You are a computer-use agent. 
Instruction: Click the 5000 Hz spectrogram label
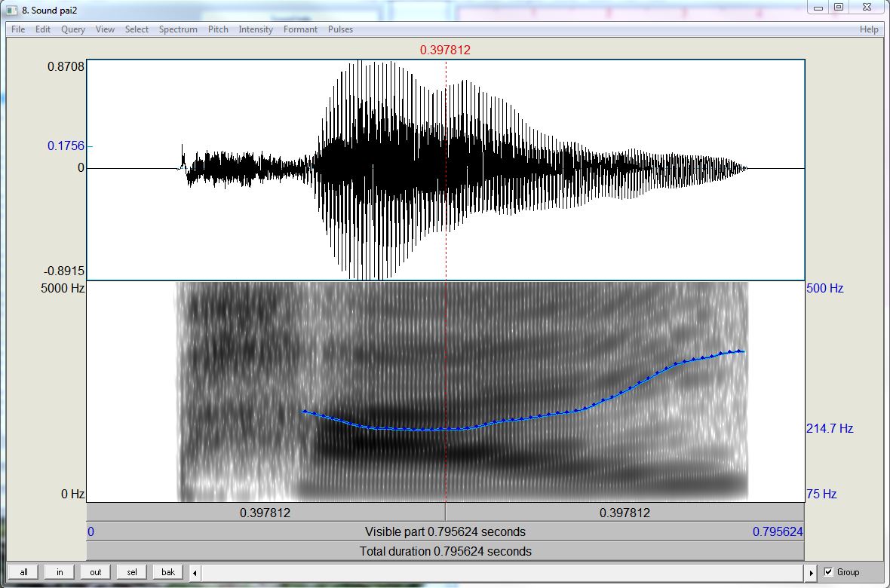tap(63, 288)
